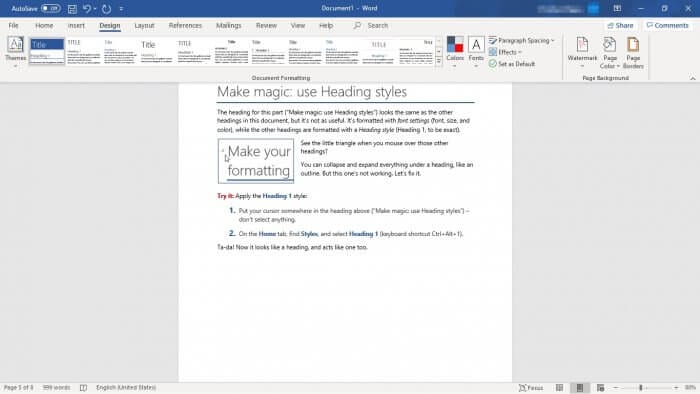This screenshot has height=394, width=700.
Task: Click the Share button
Action: [x=620, y=25]
